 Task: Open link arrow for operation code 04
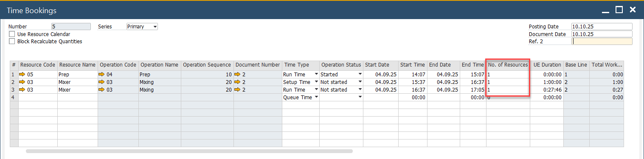tap(102, 74)
